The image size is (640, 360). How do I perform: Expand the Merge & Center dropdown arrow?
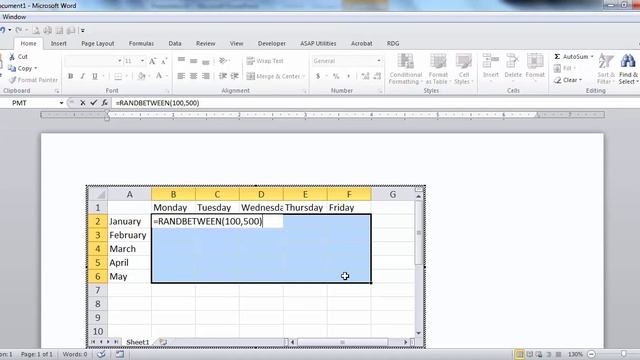click(304, 76)
